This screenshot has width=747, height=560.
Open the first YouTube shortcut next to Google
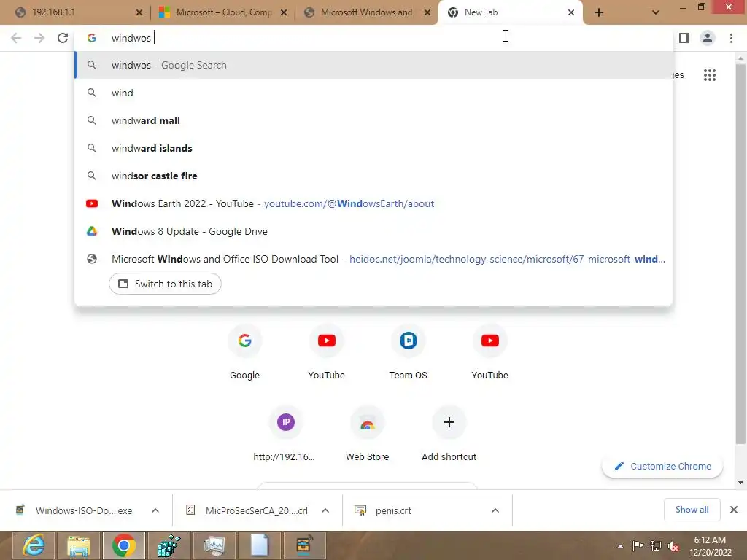(x=326, y=352)
